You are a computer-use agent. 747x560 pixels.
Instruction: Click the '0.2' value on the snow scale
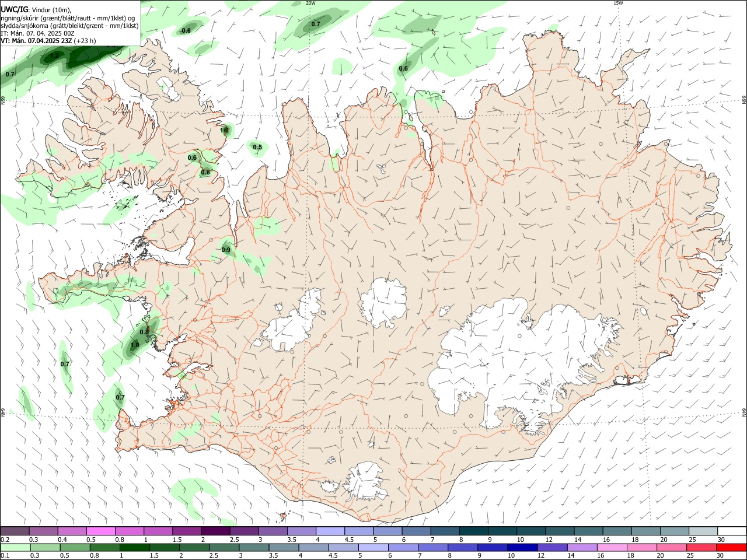[x=5, y=540]
